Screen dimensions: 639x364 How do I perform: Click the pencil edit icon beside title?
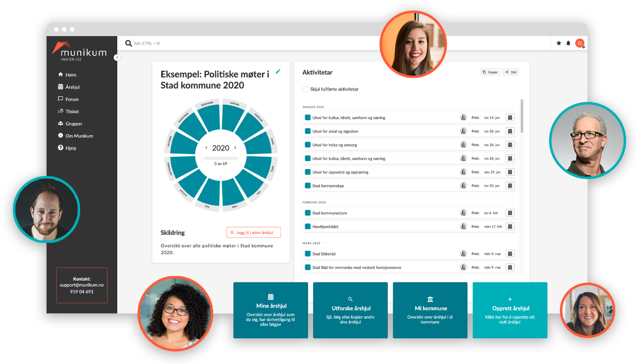tap(278, 72)
